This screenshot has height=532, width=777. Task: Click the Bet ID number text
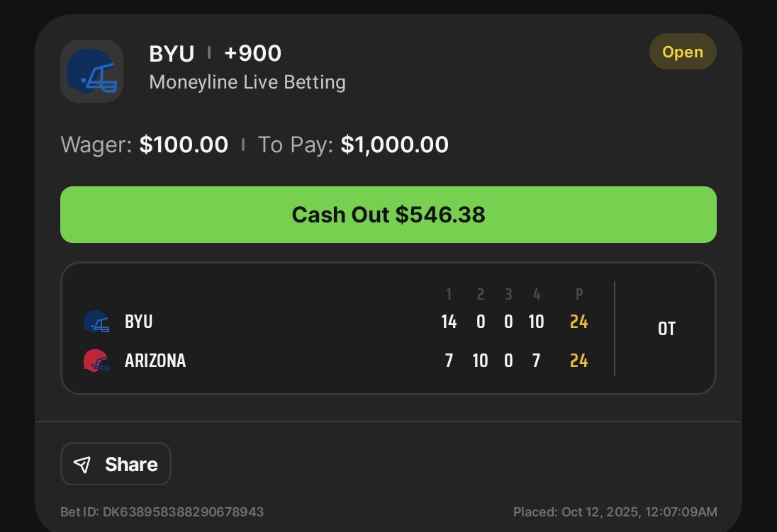point(162,511)
